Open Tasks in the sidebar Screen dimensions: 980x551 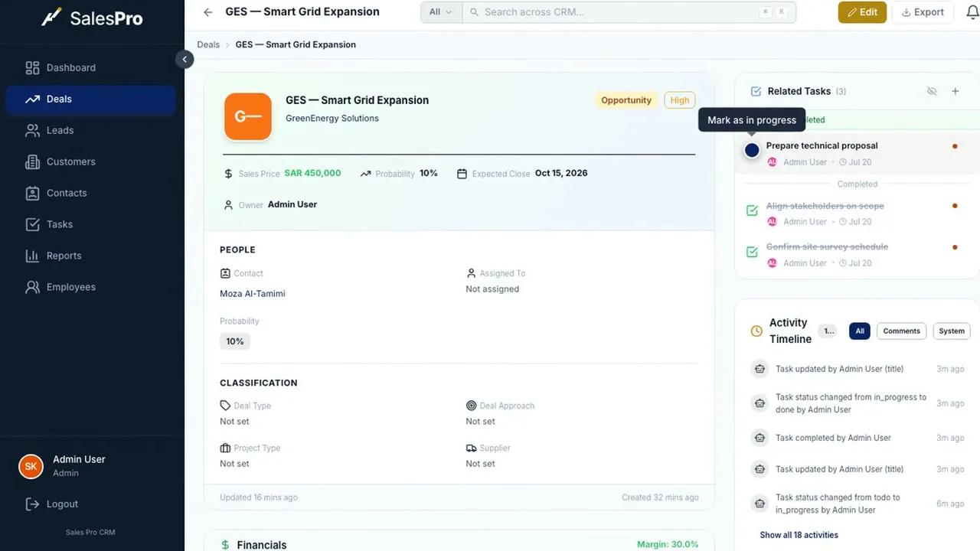(x=91, y=224)
